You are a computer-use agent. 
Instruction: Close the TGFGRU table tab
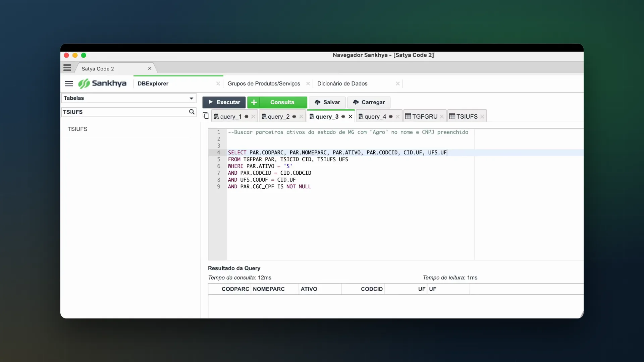coord(442,117)
